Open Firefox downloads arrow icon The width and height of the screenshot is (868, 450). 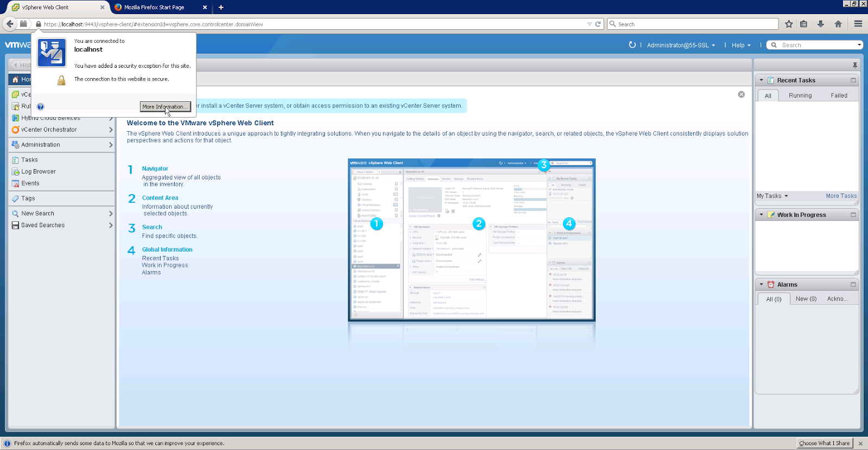[x=821, y=24]
